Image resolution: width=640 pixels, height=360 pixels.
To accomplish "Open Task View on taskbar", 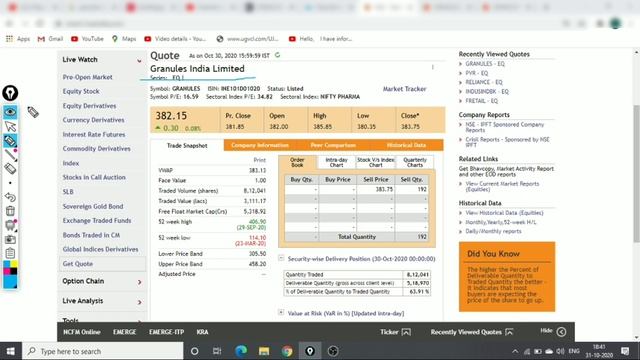I will pyautogui.click(x=217, y=351).
